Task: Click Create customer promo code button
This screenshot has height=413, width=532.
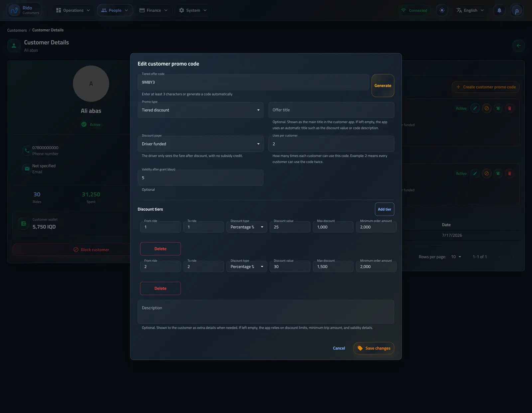Action: tap(486, 87)
